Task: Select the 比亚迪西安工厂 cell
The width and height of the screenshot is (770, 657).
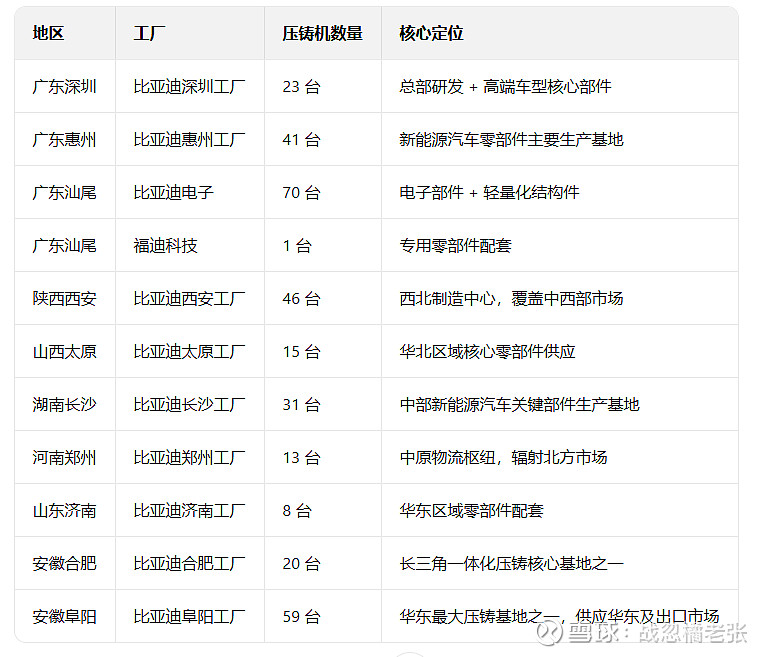Action: click(x=189, y=299)
